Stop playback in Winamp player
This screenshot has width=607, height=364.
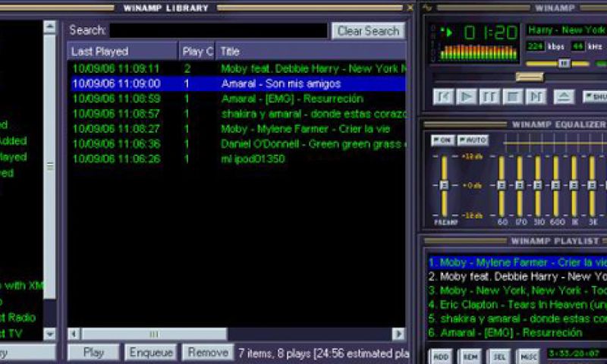(513, 97)
